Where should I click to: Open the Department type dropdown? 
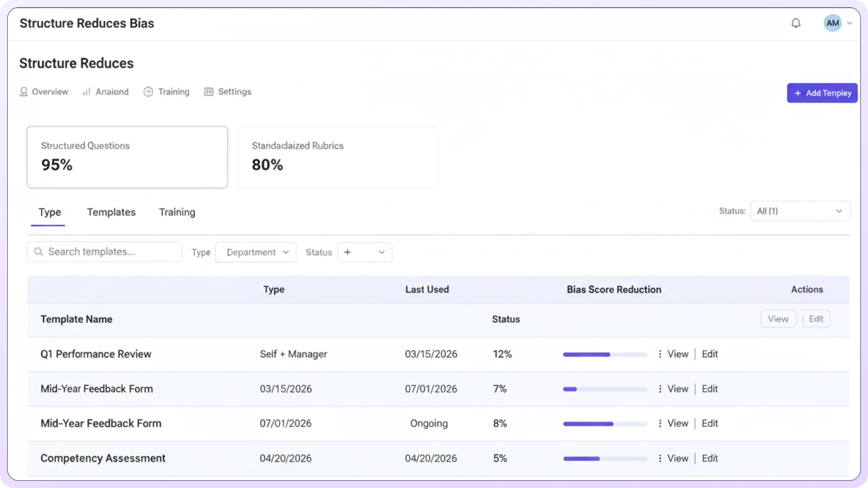[256, 252]
